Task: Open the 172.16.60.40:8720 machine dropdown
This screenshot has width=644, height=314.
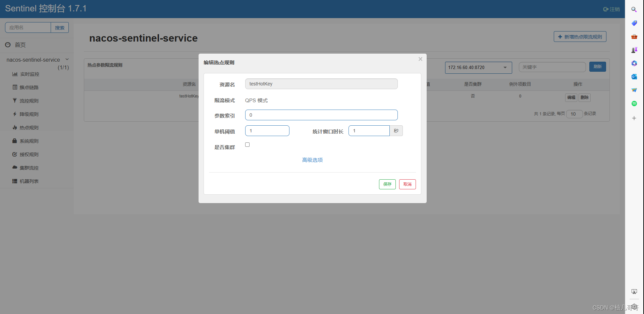Action: (x=478, y=67)
